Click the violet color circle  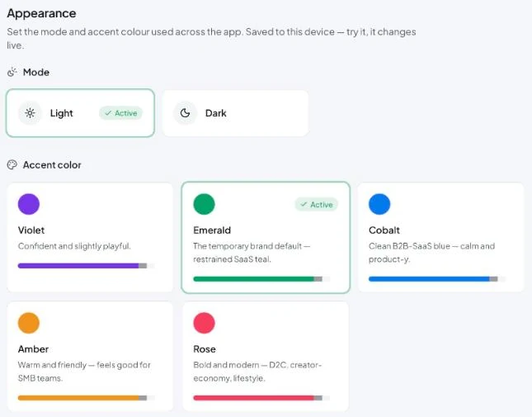(x=29, y=204)
